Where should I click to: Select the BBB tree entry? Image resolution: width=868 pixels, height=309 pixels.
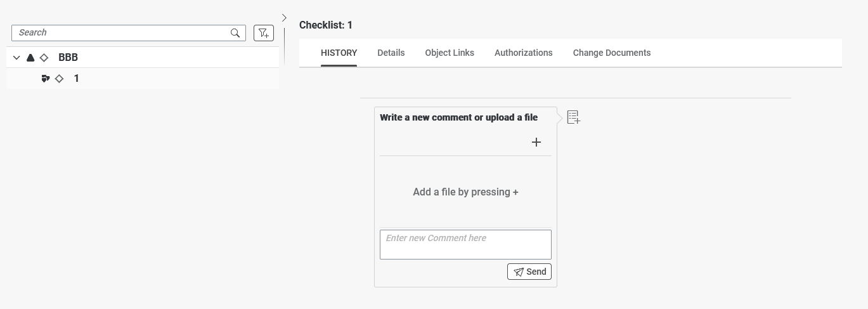(68, 58)
